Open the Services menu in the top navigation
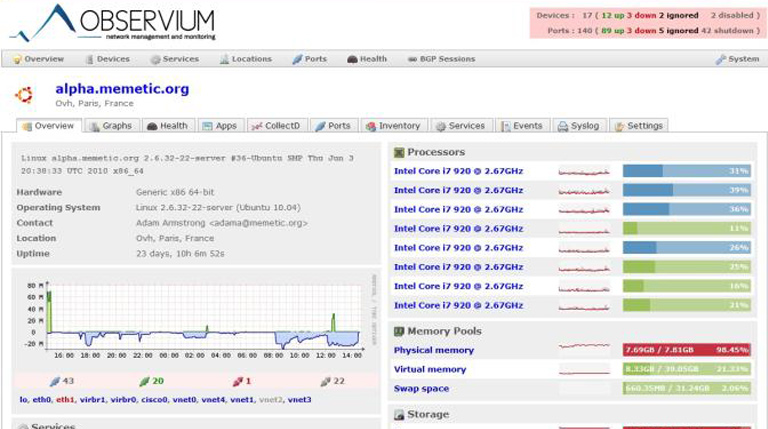 tap(175, 59)
